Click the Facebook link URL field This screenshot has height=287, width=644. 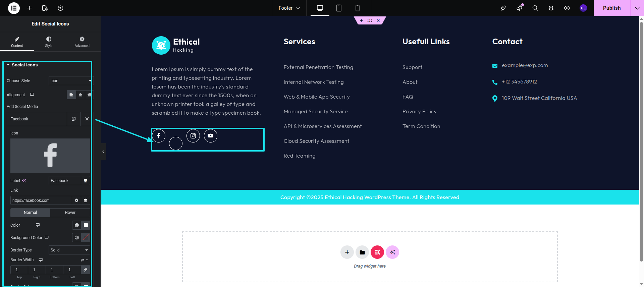click(41, 200)
